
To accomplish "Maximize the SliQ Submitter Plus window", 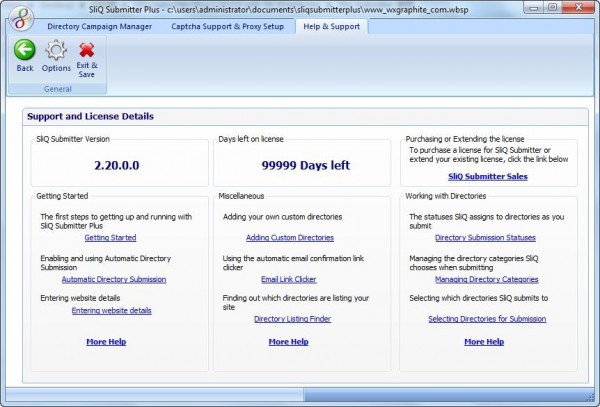I will [x=553, y=8].
